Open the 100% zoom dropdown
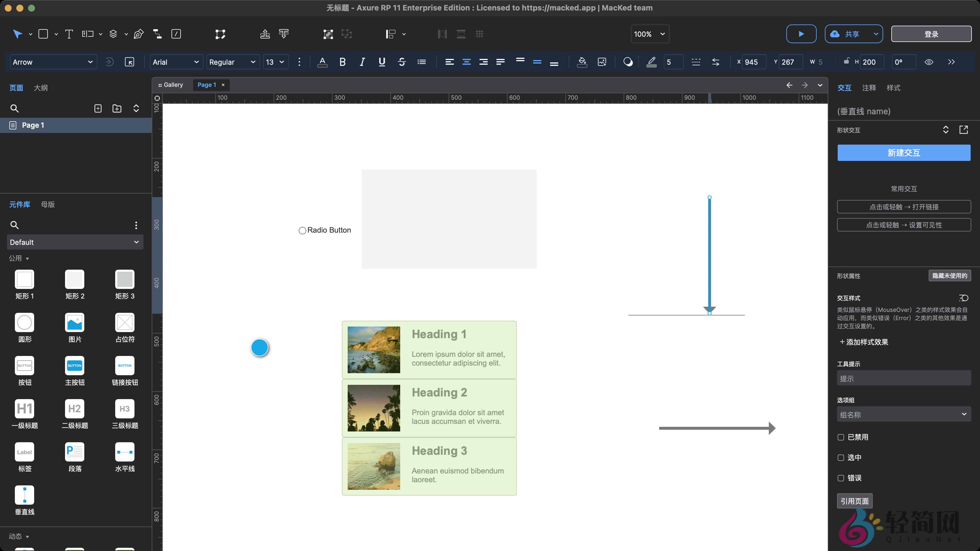Screen dimensions: 980x551 click(x=650, y=34)
